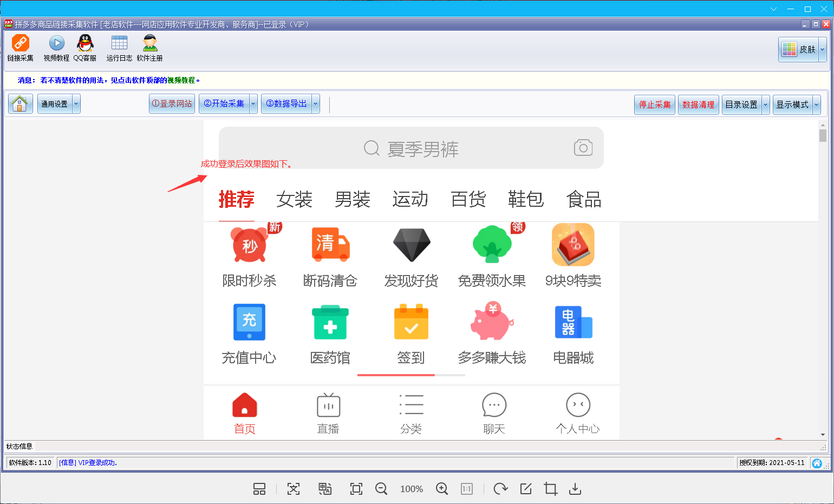Viewport: 834px width, 504px height.
Task: Expand the ③数据导出 dropdown arrow
Action: (316, 104)
